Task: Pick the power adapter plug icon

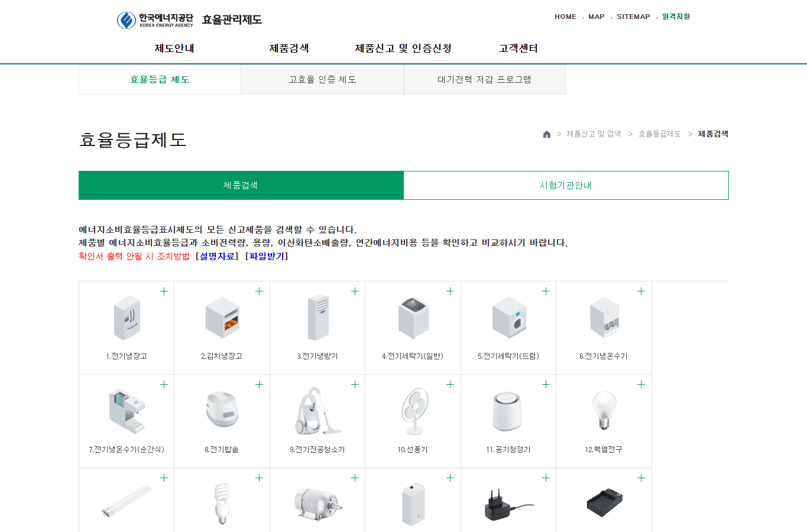Action: coord(509,504)
